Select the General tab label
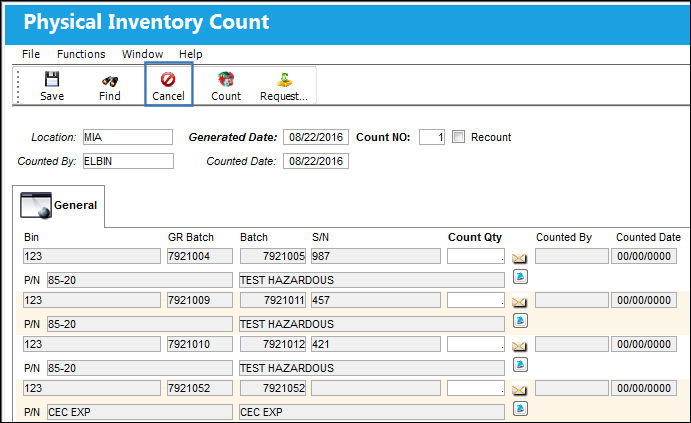Image resolution: width=691 pixels, height=423 pixels. [75, 205]
